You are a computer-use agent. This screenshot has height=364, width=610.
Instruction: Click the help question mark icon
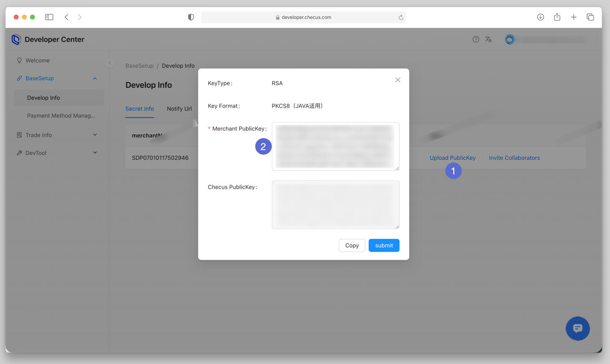476,40
